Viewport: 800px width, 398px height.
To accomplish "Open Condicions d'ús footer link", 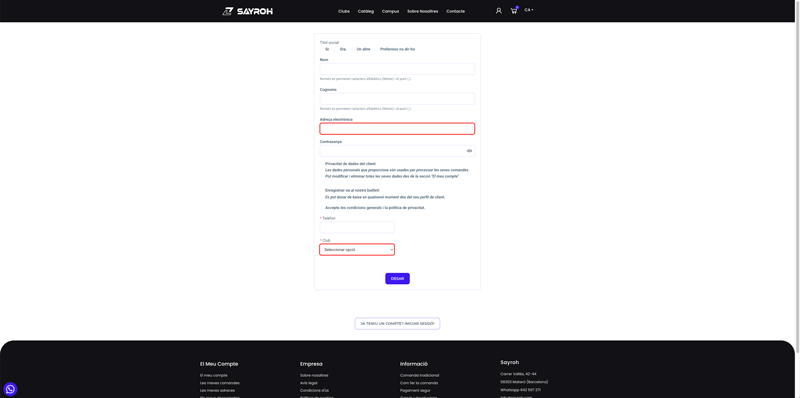I will (x=314, y=390).
